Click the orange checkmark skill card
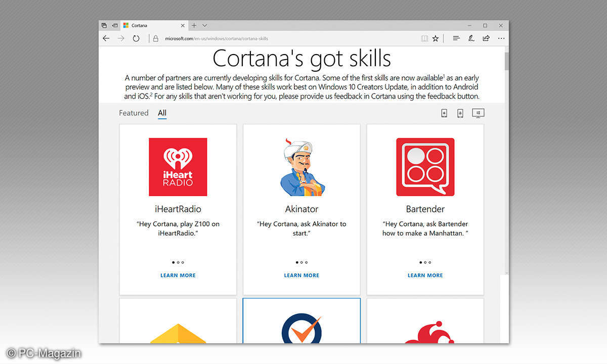 (x=301, y=321)
